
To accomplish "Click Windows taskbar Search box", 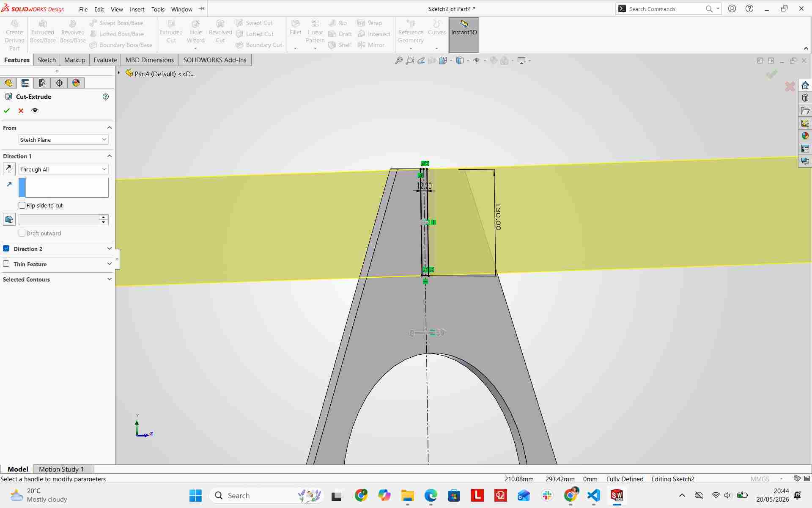I will click(266, 495).
